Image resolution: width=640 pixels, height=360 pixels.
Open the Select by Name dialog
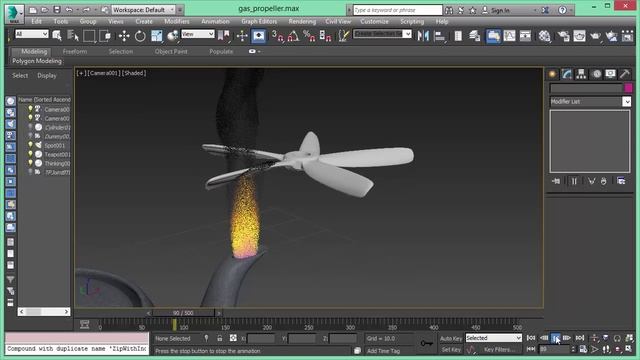(73, 36)
